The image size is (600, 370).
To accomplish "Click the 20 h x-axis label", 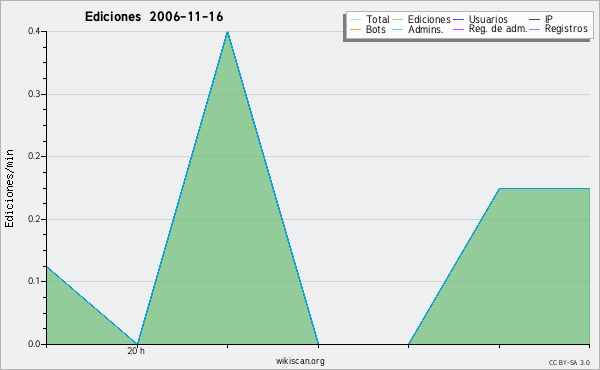I will point(136,351).
